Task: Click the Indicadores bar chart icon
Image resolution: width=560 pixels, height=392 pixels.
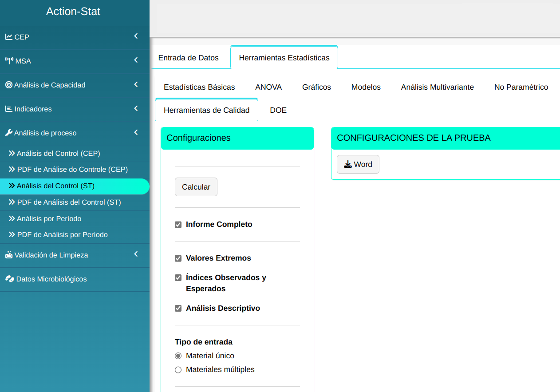Action: click(9, 109)
